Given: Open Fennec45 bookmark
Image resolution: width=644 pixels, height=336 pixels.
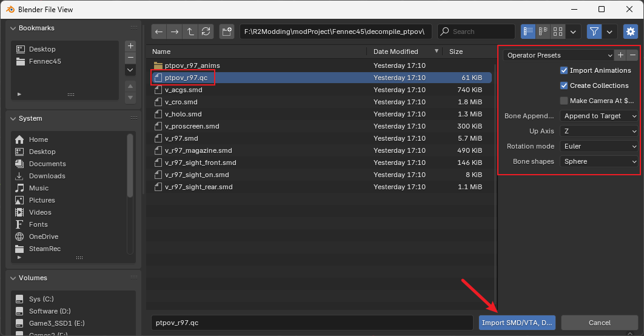Looking at the screenshot, I should (x=45, y=61).
